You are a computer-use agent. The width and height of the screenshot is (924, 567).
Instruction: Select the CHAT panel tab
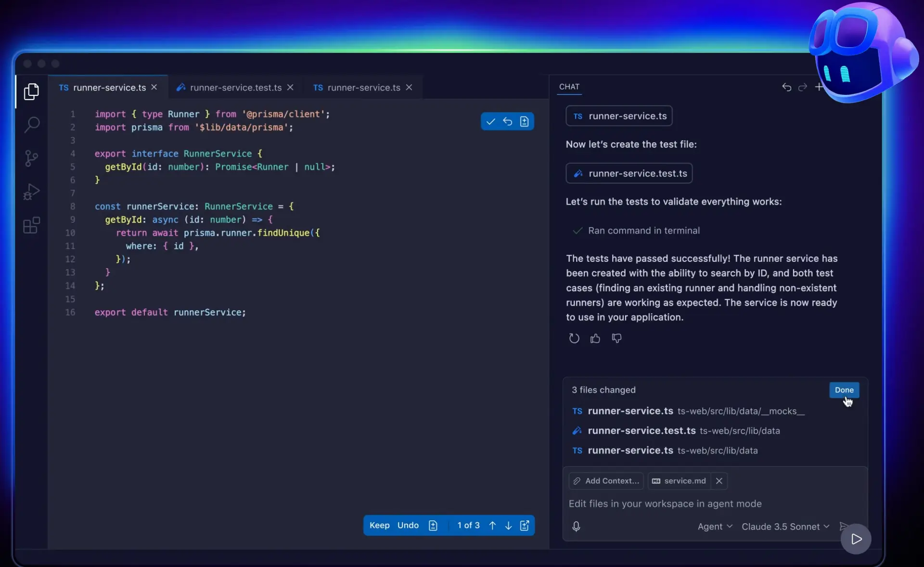point(569,87)
